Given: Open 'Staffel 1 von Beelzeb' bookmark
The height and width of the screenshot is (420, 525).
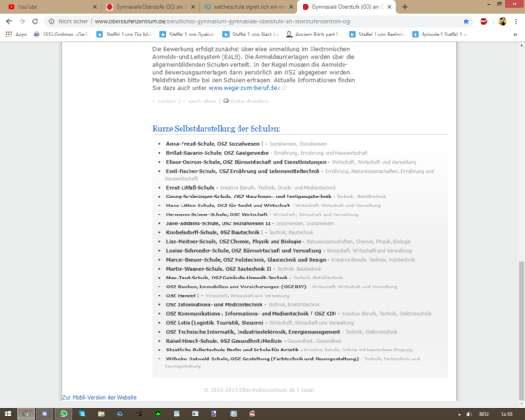Looking at the screenshot, I should [376, 34].
